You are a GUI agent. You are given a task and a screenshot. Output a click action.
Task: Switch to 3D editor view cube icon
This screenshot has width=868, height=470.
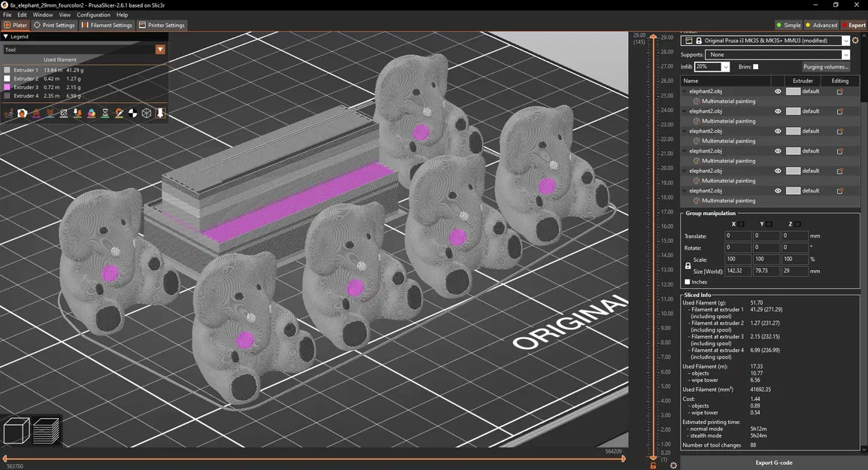pyautogui.click(x=17, y=431)
